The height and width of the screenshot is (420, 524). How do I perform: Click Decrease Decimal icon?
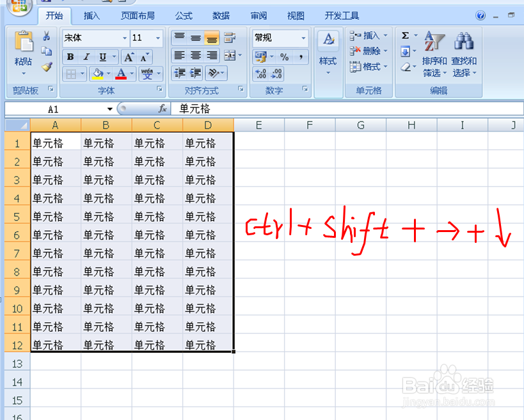[x=276, y=74]
